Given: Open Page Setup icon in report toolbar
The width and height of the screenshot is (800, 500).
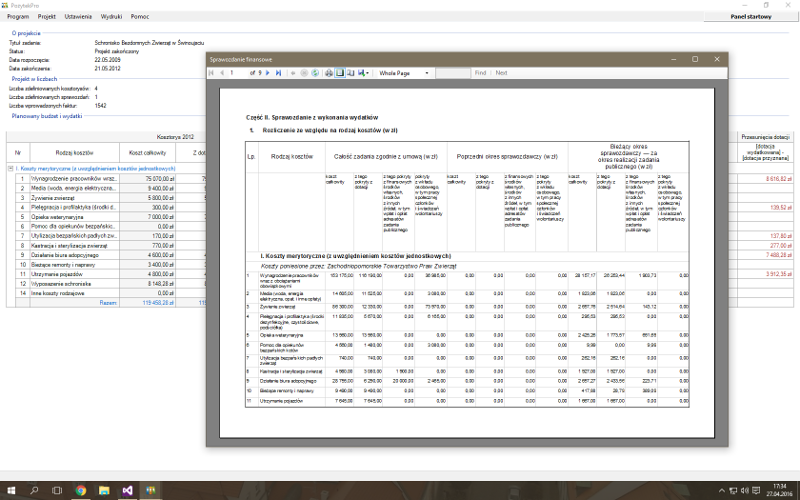Looking at the screenshot, I should coord(351,73).
